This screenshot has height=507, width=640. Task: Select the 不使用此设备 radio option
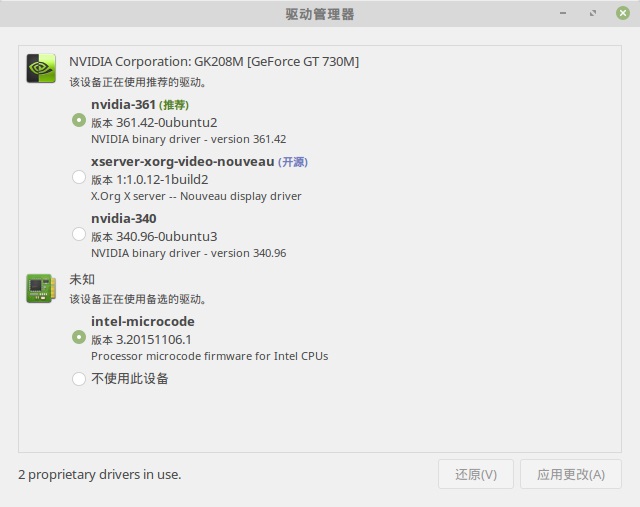[79, 379]
